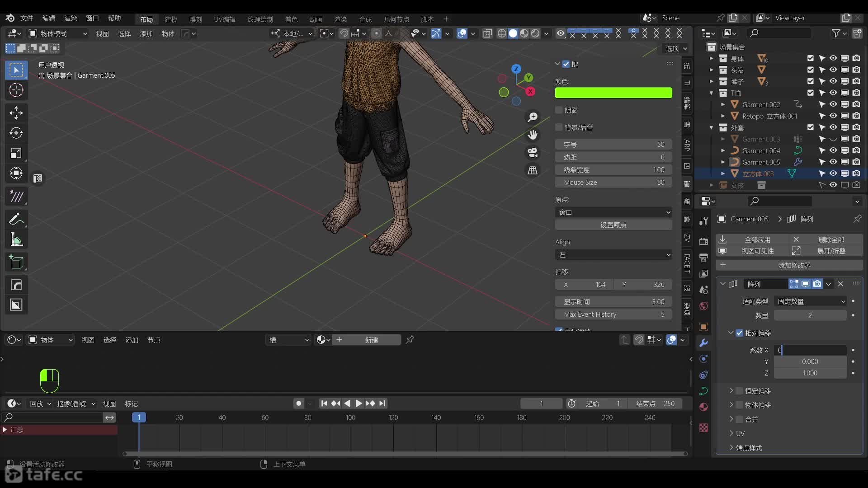Expand the UV section of array modifier

pos(731,433)
